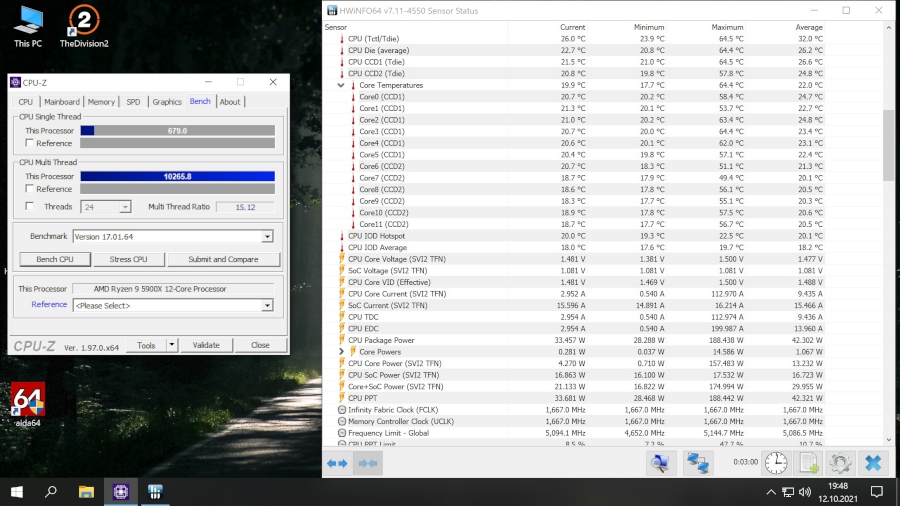Open Reference processor Please Select dropdown
900x506 pixels.
[x=267, y=305]
